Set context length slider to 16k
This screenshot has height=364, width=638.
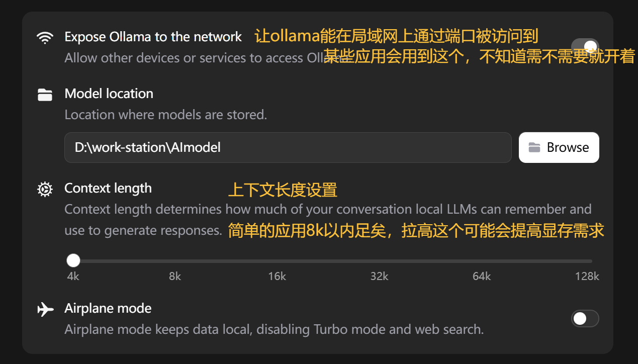[x=277, y=261]
